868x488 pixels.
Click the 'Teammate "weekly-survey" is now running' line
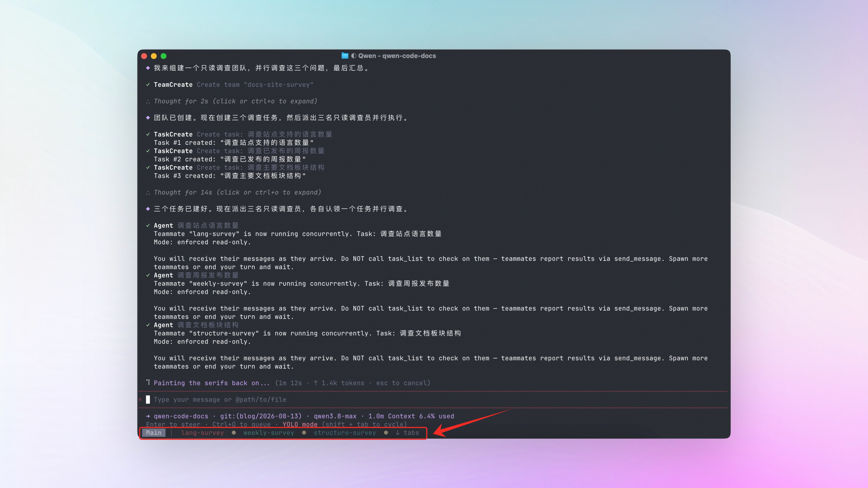coord(302,284)
